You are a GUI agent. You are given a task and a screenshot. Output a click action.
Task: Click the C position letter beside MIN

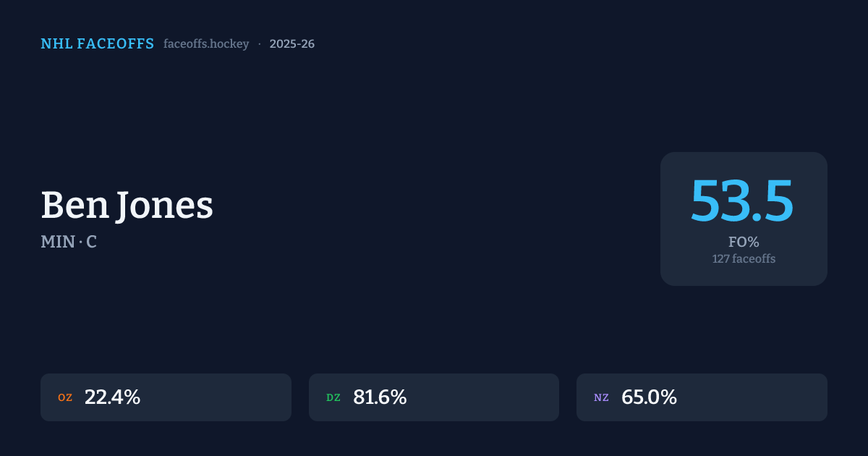(x=91, y=242)
